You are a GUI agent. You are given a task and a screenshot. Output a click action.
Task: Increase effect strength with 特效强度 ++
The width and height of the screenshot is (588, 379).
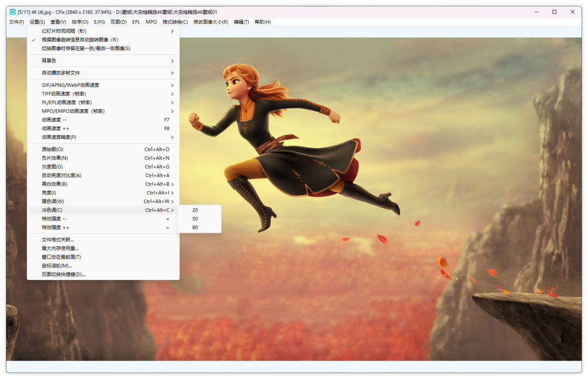coord(56,227)
